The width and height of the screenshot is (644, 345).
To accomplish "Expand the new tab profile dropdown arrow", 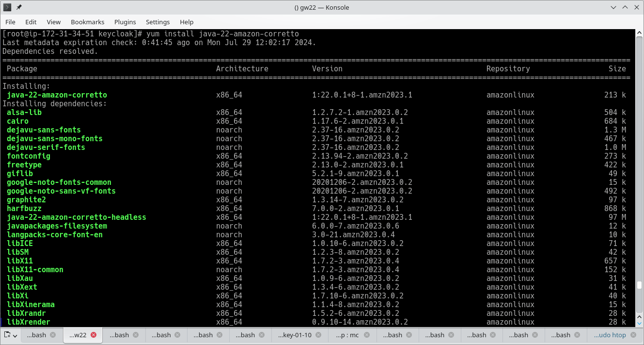I will [15, 335].
